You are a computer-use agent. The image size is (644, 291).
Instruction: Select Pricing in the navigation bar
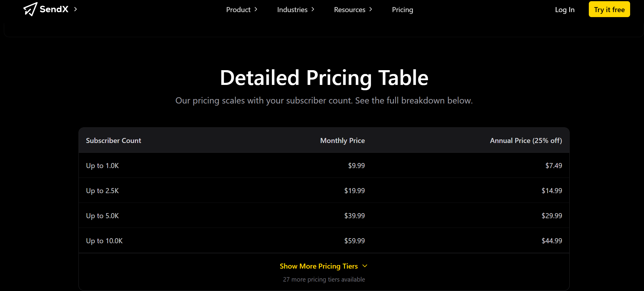click(x=402, y=10)
